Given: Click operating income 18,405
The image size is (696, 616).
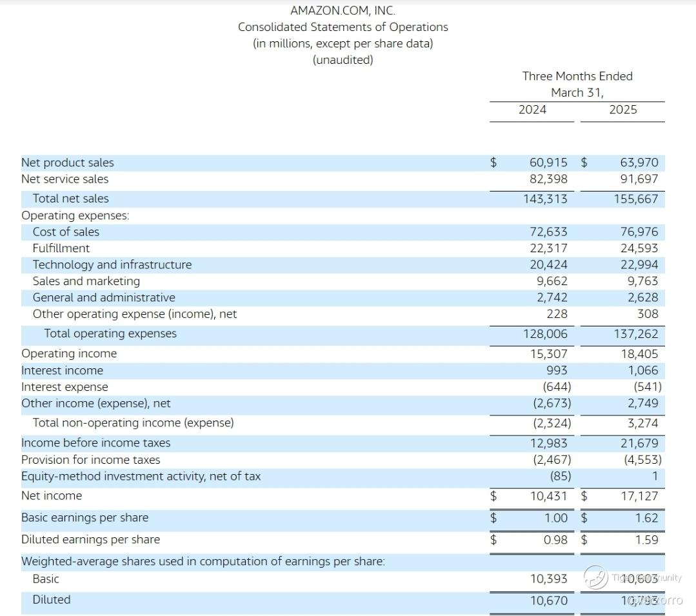Looking at the screenshot, I should point(639,353).
